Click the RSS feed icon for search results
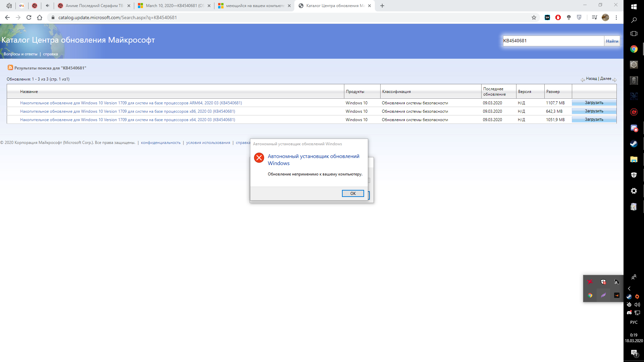The height and width of the screenshot is (362, 644). [x=10, y=68]
